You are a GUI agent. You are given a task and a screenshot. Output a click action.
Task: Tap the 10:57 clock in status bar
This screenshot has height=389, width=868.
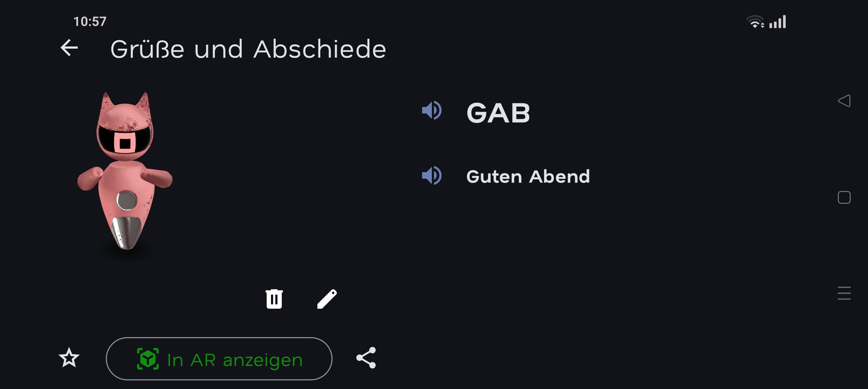[x=90, y=22]
